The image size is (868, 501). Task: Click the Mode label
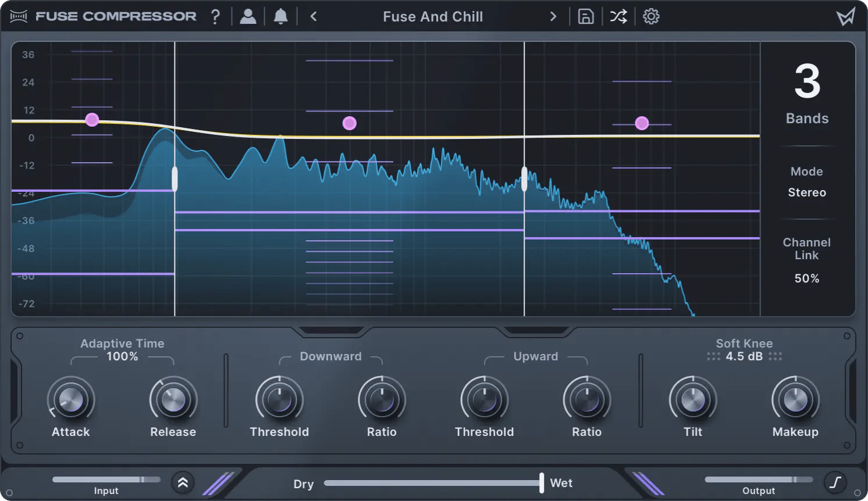[x=806, y=171]
